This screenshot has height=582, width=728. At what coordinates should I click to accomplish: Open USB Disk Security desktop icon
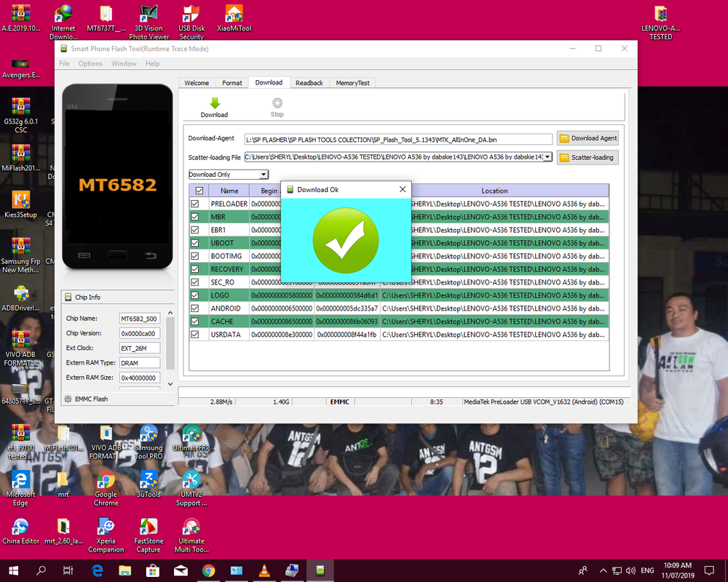click(x=191, y=23)
